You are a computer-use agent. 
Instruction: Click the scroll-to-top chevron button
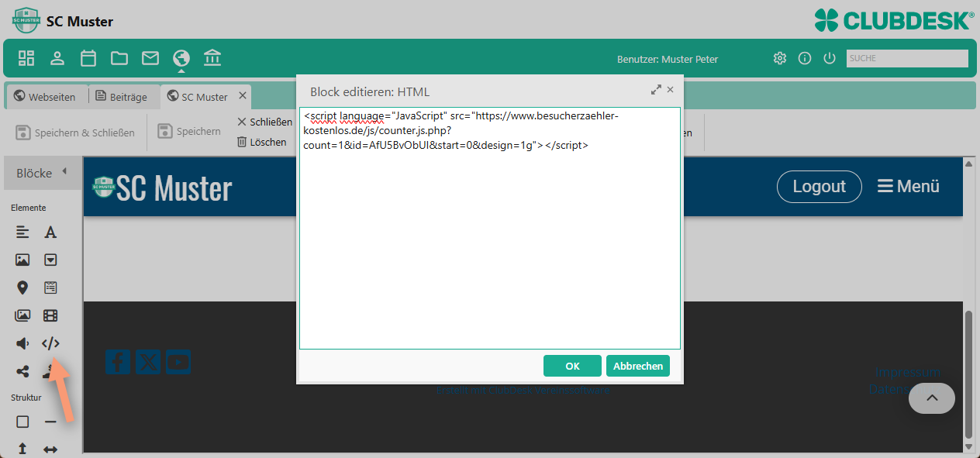(x=932, y=398)
